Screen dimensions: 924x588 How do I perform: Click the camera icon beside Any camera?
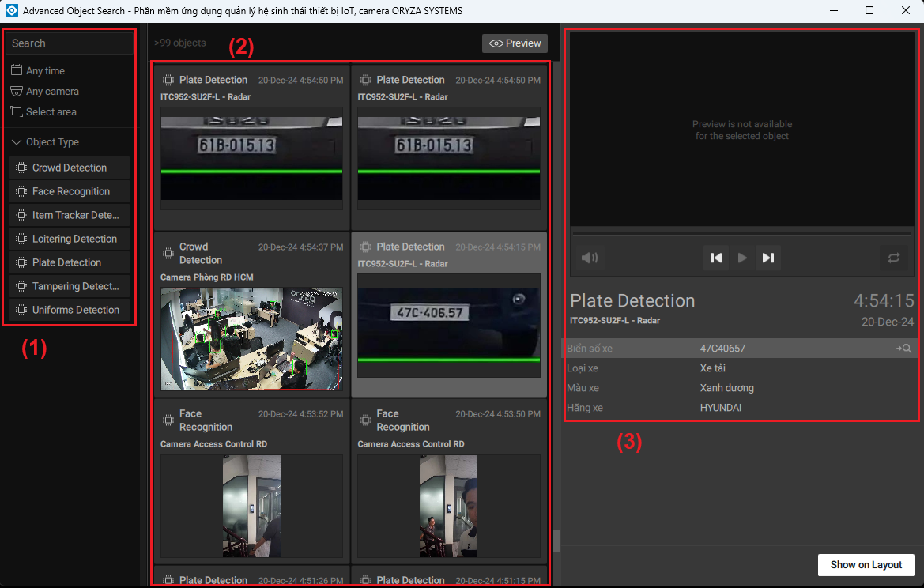click(x=17, y=92)
